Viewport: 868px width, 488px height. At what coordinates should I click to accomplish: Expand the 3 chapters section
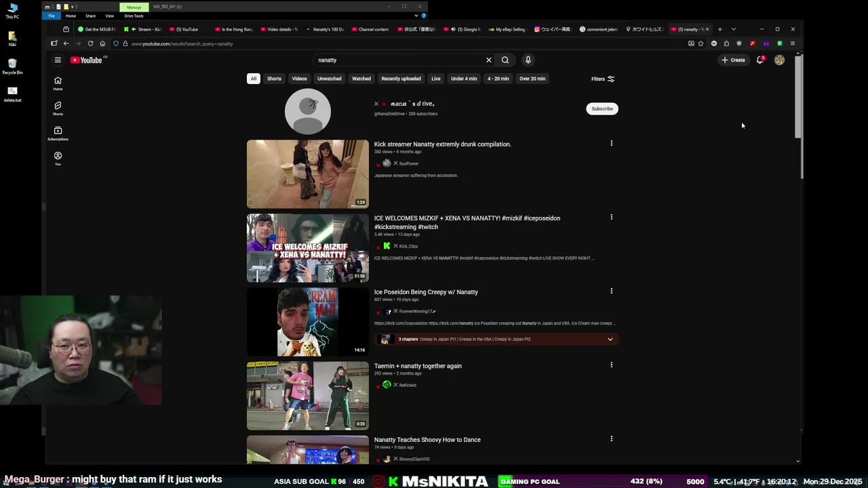pyautogui.click(x=610, y=339)
